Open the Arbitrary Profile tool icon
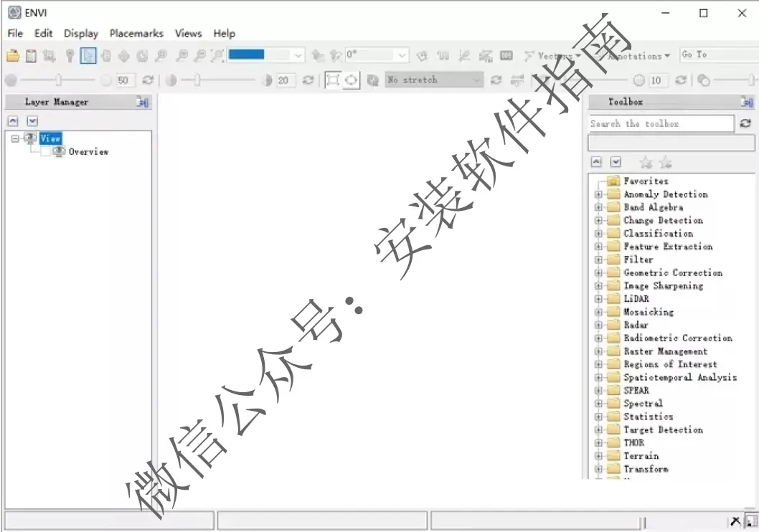Screen dimensions: 759x532 pyautogui.click(x=464, y=56)
